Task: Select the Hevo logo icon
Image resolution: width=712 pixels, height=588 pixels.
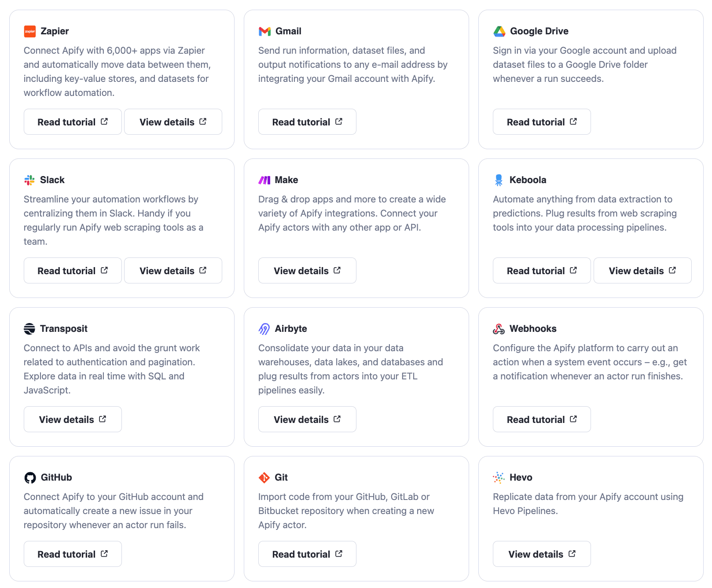Action: point(498,477)
